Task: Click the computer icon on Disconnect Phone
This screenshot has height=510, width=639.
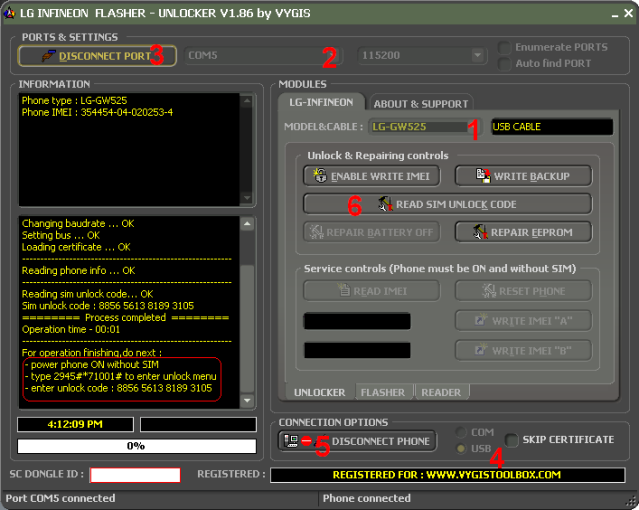Action: tap(291, 441)
